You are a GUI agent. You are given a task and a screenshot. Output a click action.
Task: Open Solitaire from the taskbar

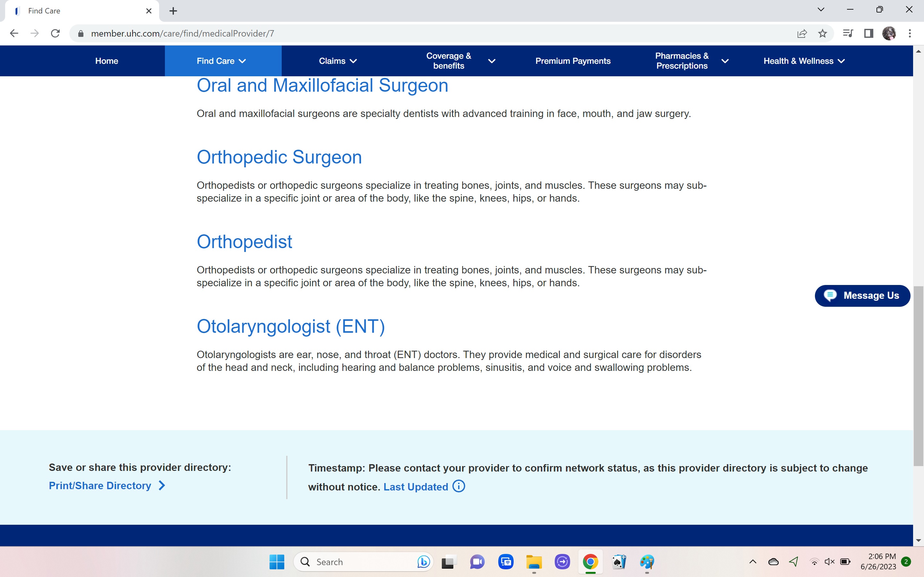619,562
